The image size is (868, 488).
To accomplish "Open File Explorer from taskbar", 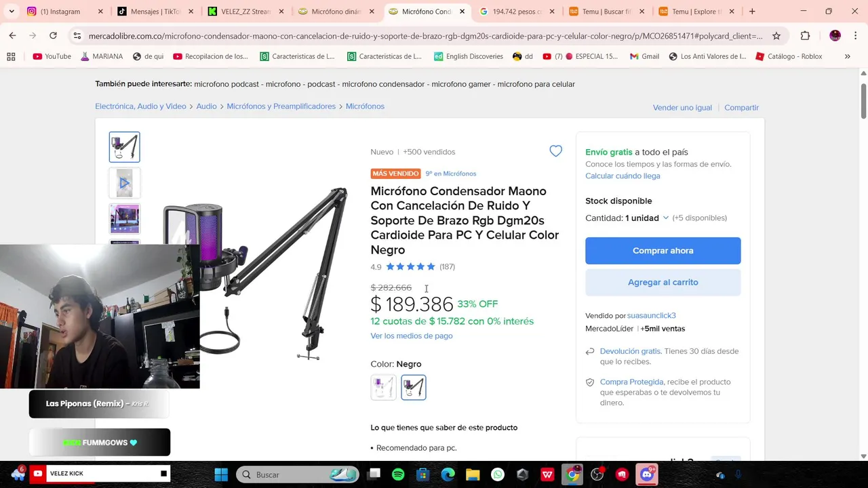I will click(473, 474).
